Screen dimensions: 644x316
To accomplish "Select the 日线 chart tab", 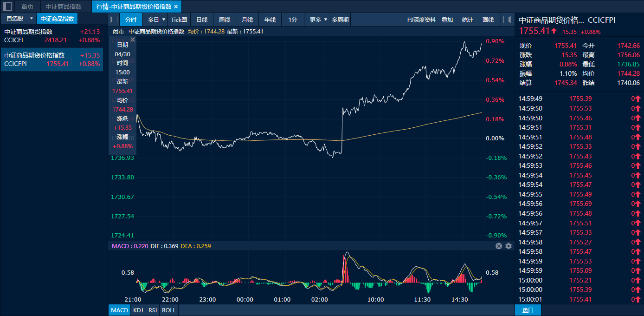I will point(202,20).
